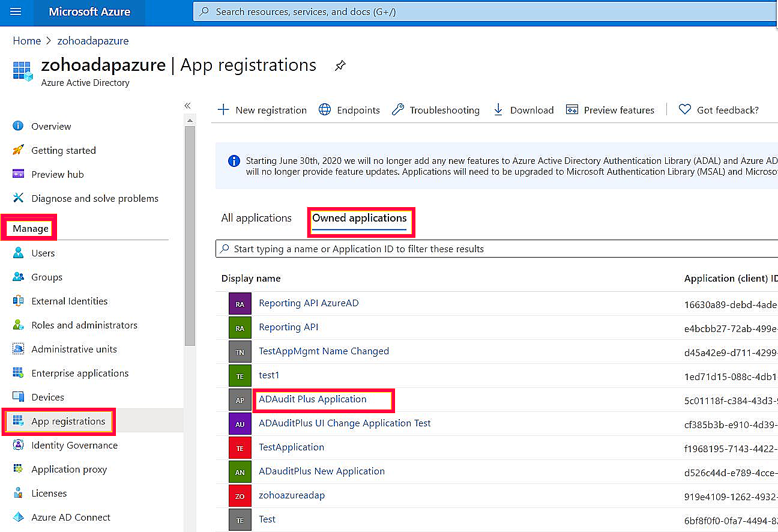
Task: Open Enterprise applications in the sidebar
Action: tap(80, 373)
